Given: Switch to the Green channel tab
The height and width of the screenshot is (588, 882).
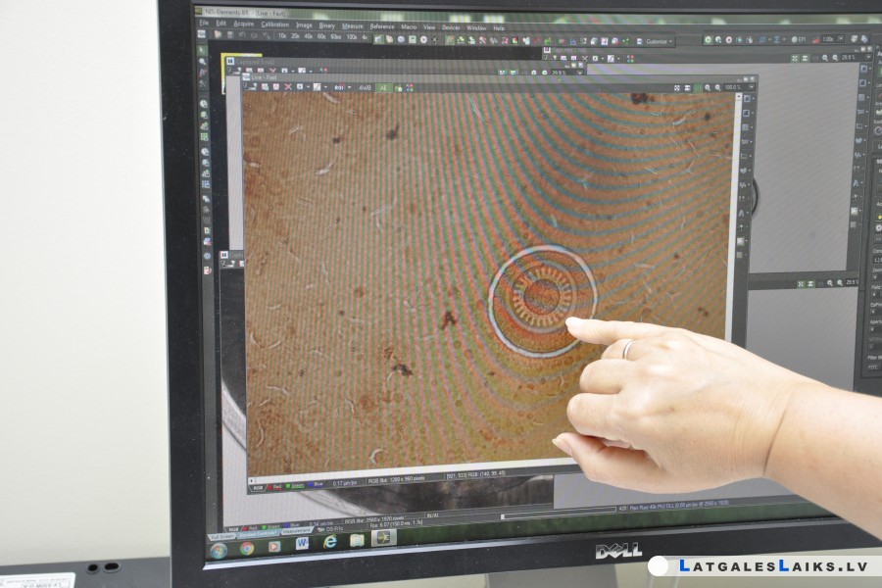Looking at the screenshot, I should tap(295, 486).
